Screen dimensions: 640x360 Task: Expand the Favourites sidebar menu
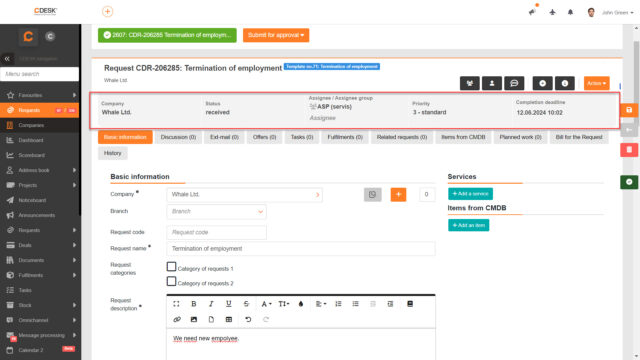pos(40,95)
